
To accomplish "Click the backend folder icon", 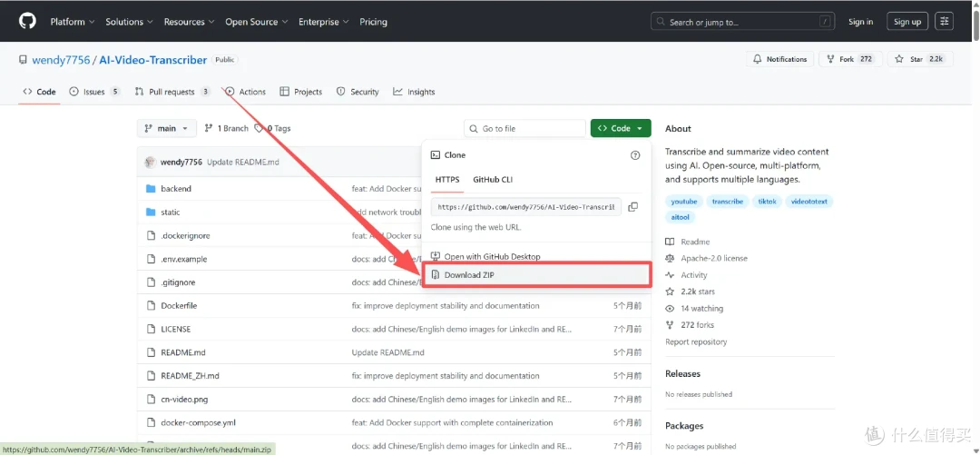I will click(150, 188).
